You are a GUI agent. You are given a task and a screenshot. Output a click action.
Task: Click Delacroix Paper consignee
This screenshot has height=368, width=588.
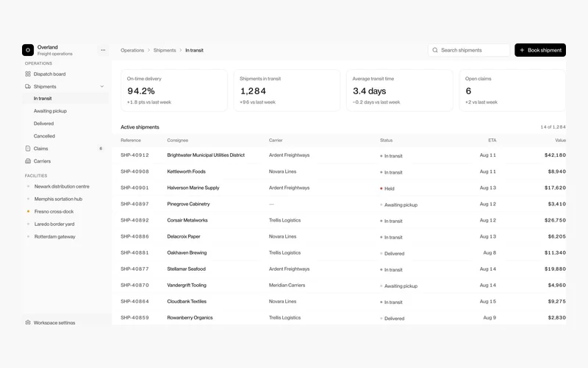coord(184,236)
